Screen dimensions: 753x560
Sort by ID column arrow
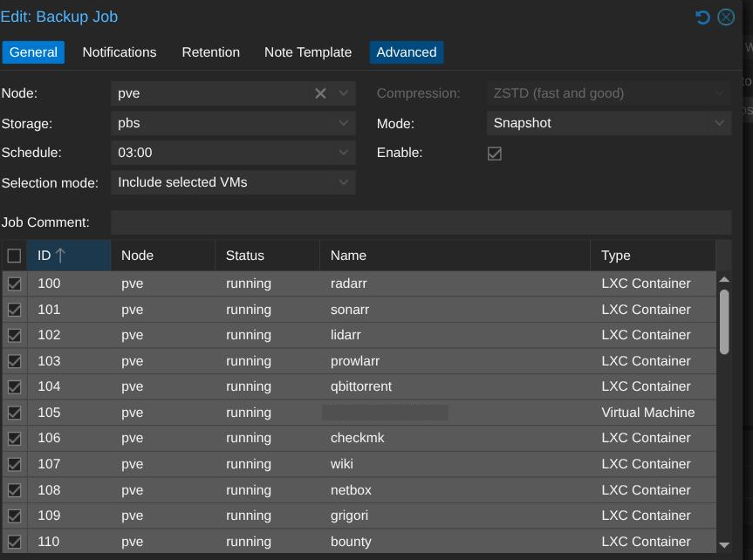(60, 255)
